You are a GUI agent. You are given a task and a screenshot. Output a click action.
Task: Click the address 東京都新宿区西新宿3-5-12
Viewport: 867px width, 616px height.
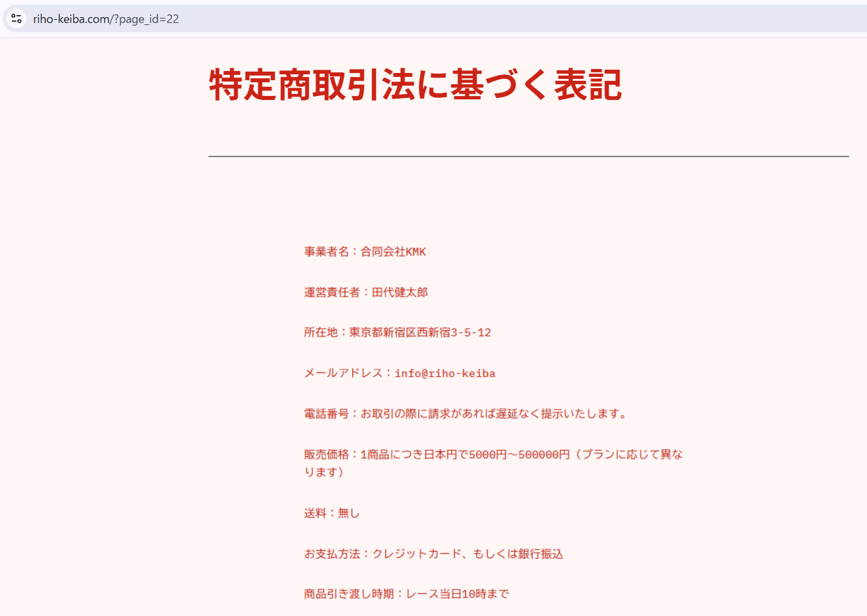(x=420, y=333)
